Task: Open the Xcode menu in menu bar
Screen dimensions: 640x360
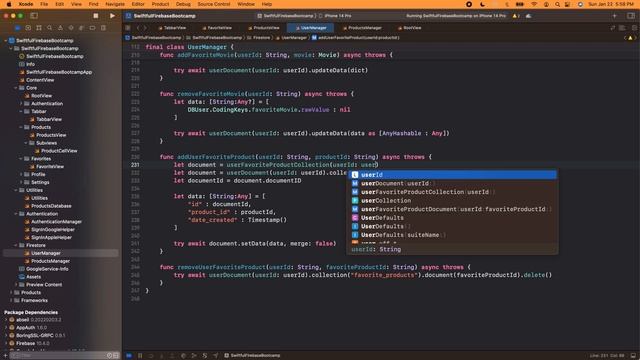Action: (26, 4)
